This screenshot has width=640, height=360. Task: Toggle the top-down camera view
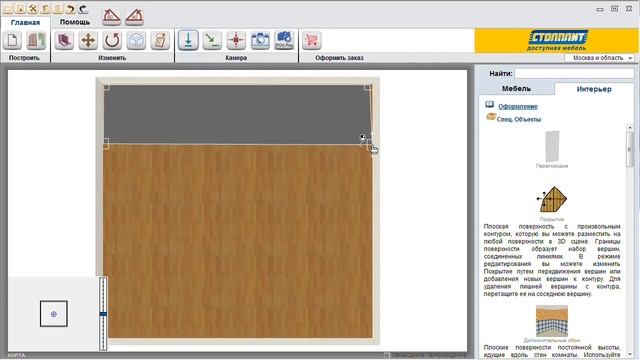point(188,40)
